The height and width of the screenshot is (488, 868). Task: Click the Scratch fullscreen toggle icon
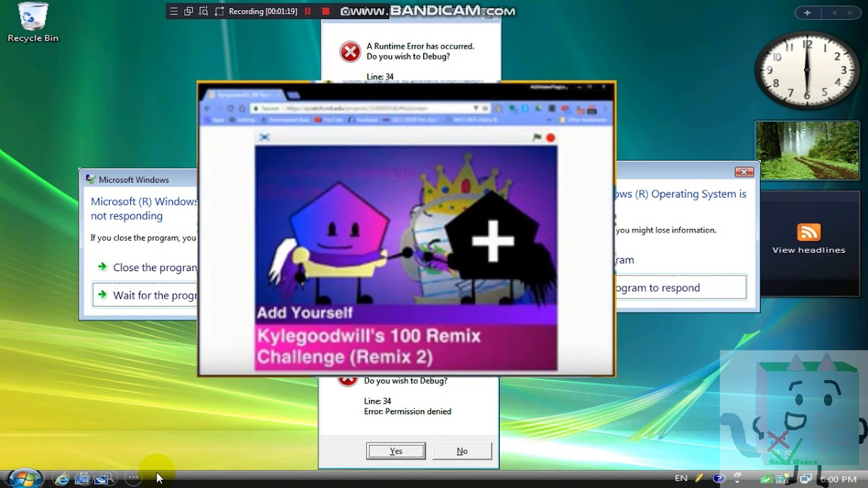pos(264,137)
